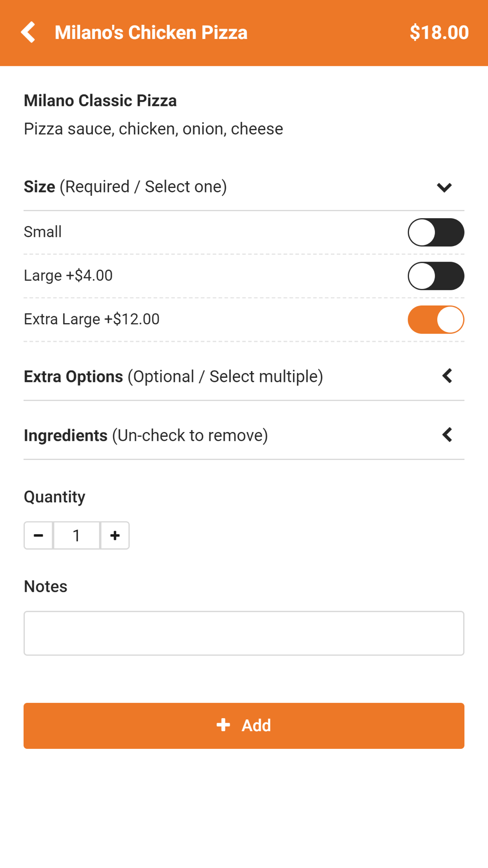Add the pizza to the order
488x868 pixels.
pos(244,725)
